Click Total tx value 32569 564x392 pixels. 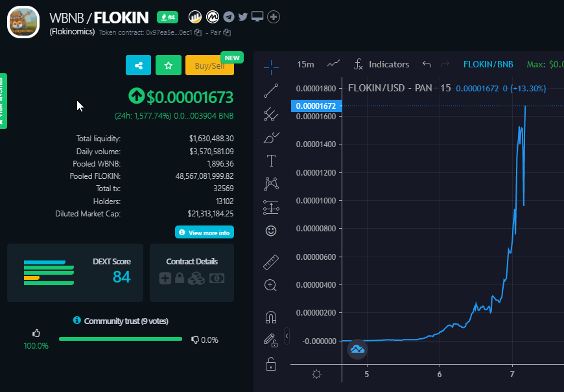click(224, 189)
